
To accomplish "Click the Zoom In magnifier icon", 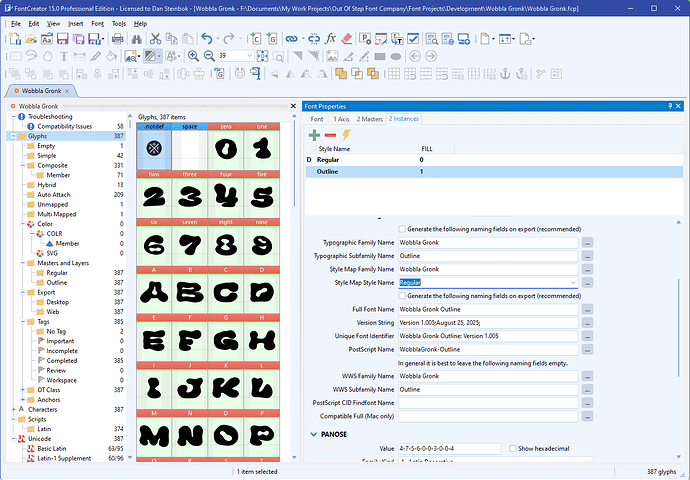I will pos(193,56).
